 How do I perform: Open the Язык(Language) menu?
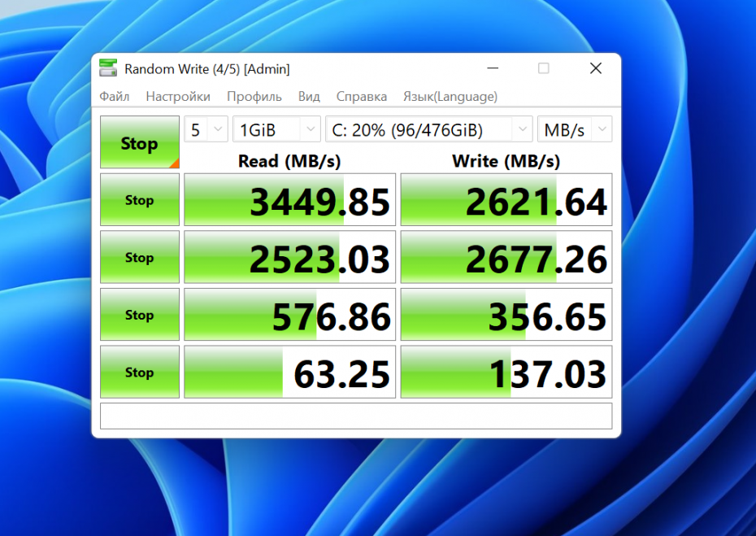[450, 97]
